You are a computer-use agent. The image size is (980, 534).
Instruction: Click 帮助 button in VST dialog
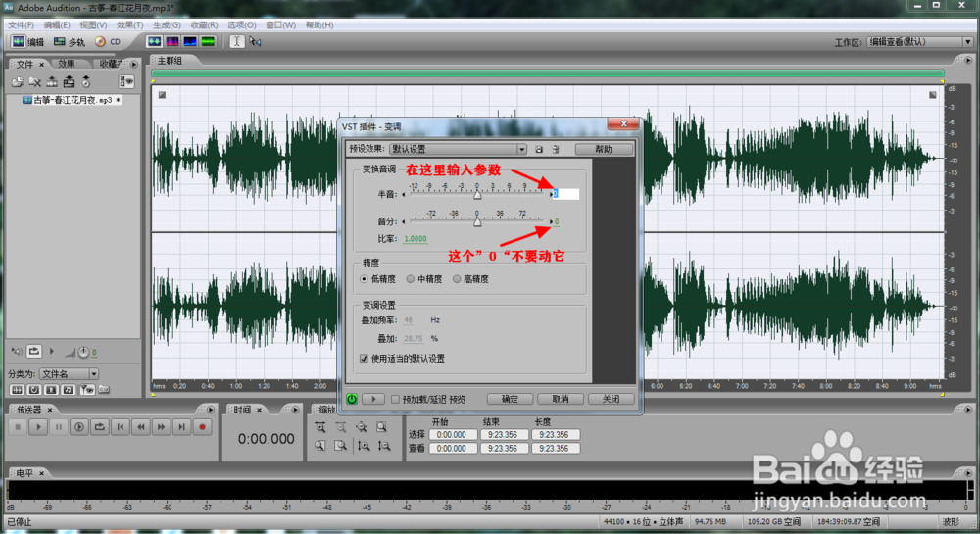604,149
